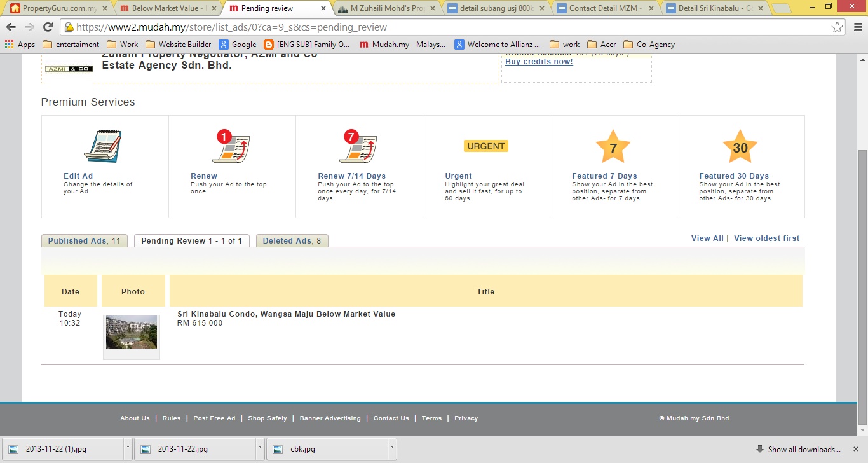
Task: Open the Mudah.my - Malaysia bookmark
Action: pos(403,45)
